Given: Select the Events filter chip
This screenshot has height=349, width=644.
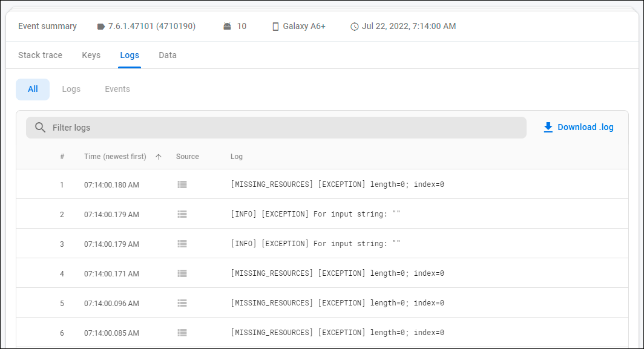Looking at the screenshot, I should (x=117, y=89).
